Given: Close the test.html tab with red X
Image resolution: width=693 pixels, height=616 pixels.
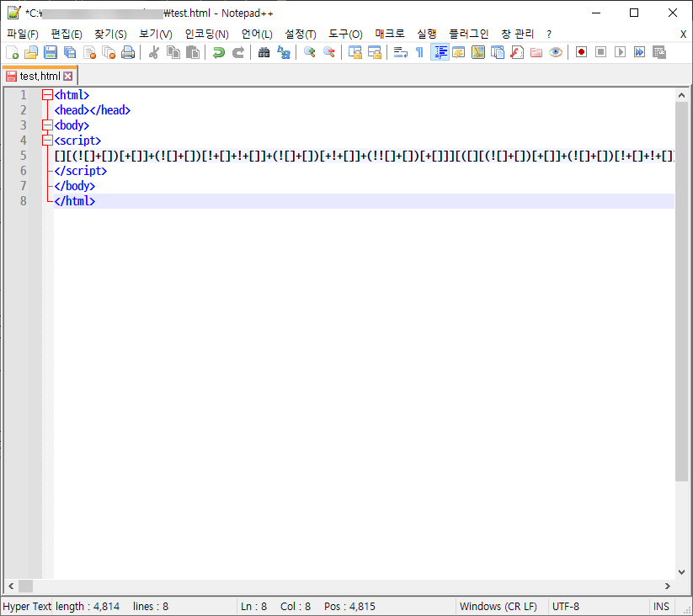Looking at the screenshot, I should (67, 77).
